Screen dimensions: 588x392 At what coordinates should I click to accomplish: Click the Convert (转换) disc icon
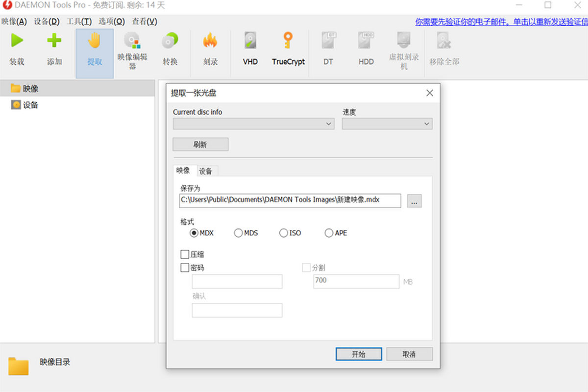tap(170, 41)
